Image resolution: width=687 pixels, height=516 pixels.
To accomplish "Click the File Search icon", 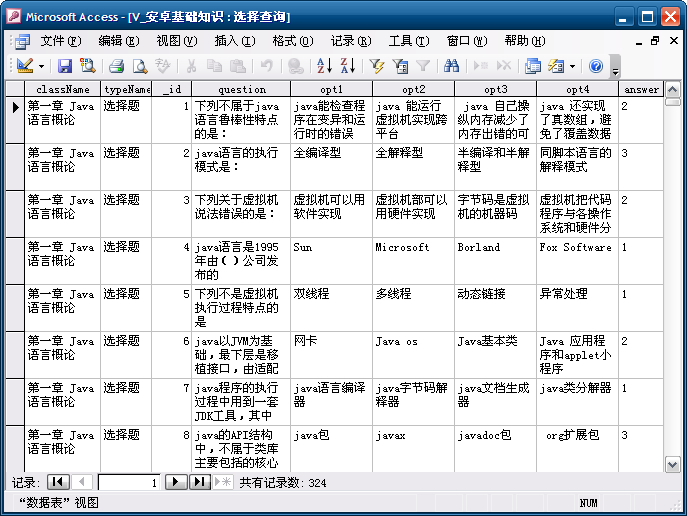I will click(88, 66).
